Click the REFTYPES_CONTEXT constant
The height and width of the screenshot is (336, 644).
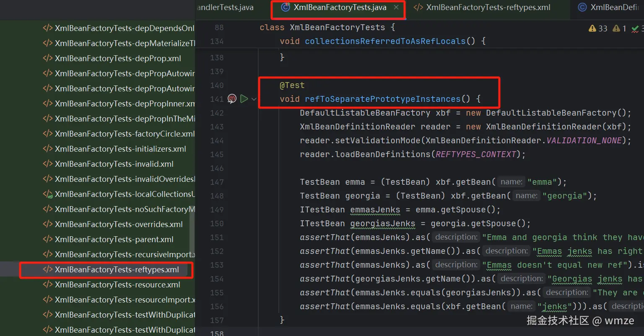tap(476, 154)
